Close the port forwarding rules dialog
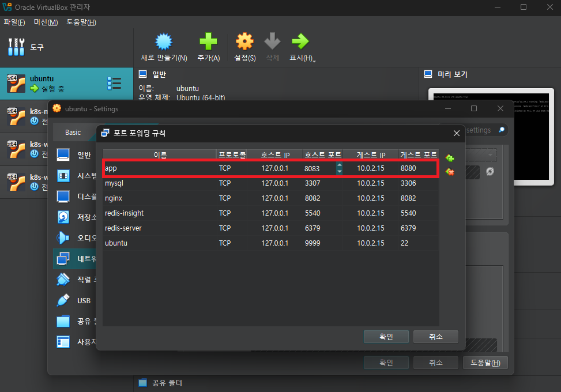The image size is (561, 392). (x=457, y=133)
